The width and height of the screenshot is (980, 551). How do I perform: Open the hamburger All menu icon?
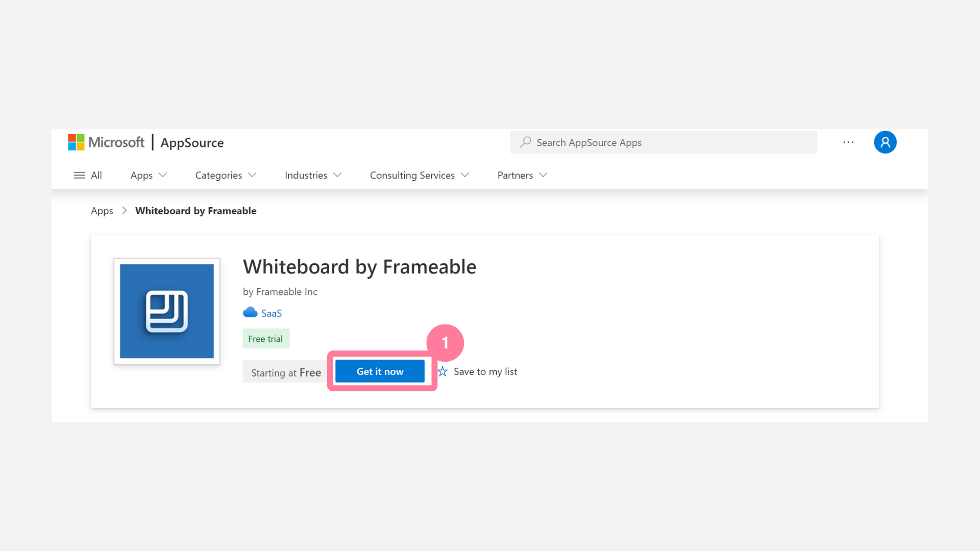(79, 175)
